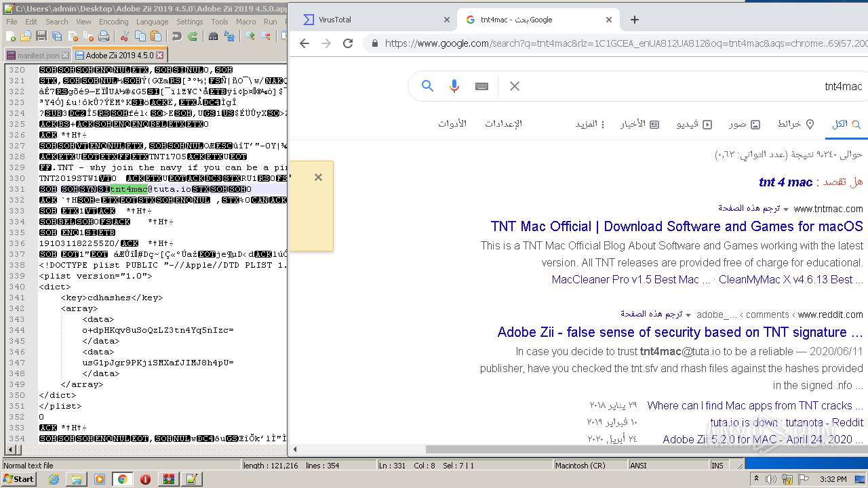The image size is (868, 488).
Task: Select the فيديو (Videos) results tab
Action: pos(694,124)
